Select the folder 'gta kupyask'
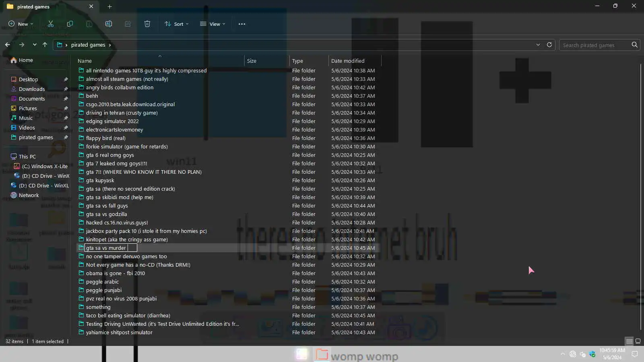 coord(100,180)
